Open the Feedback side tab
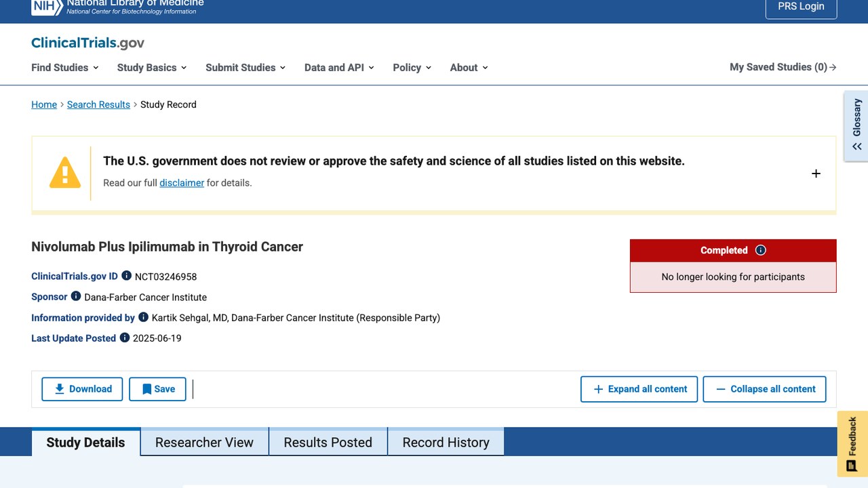The width and height of the screenshot is (868, 488). [853, 444]
